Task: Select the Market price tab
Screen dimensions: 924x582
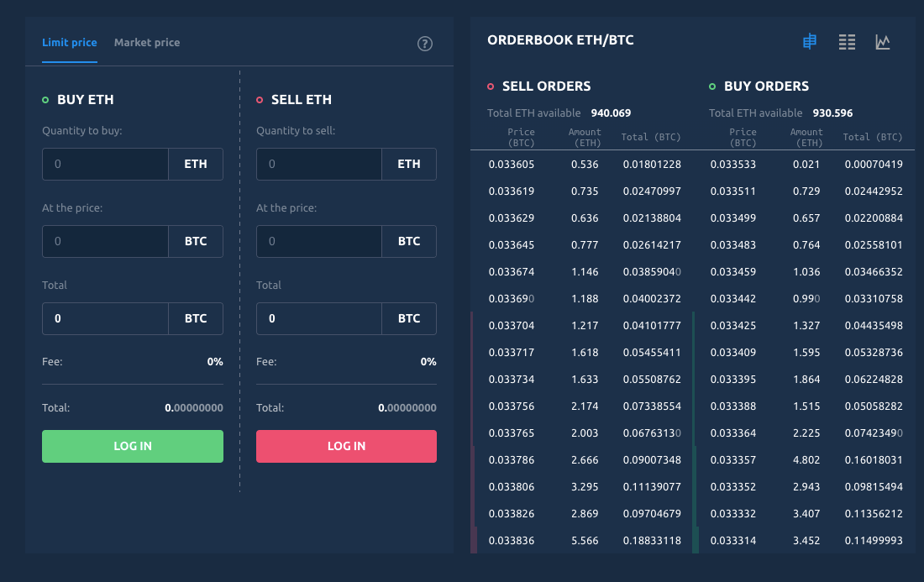Action: pyautogui.click(x=147, y=43)
